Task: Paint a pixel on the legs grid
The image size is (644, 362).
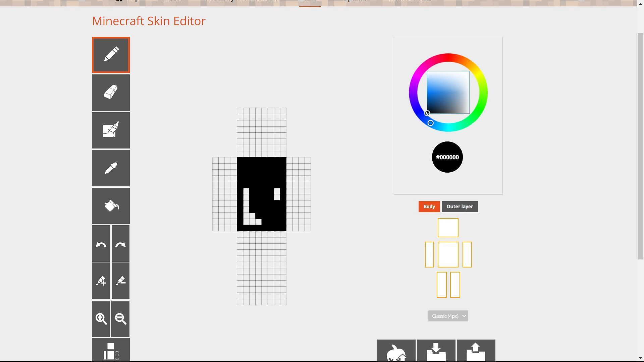Action: click(262, 268)
